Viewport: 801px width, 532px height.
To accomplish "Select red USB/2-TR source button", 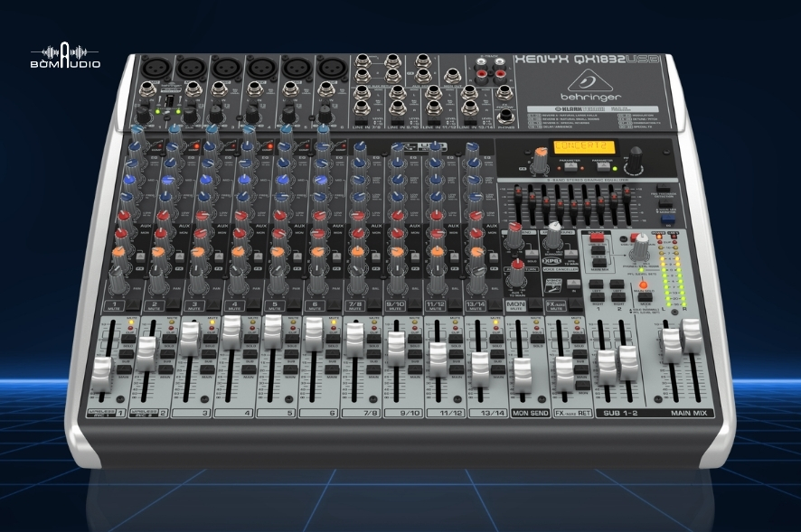I will click(x=596, y=238).
